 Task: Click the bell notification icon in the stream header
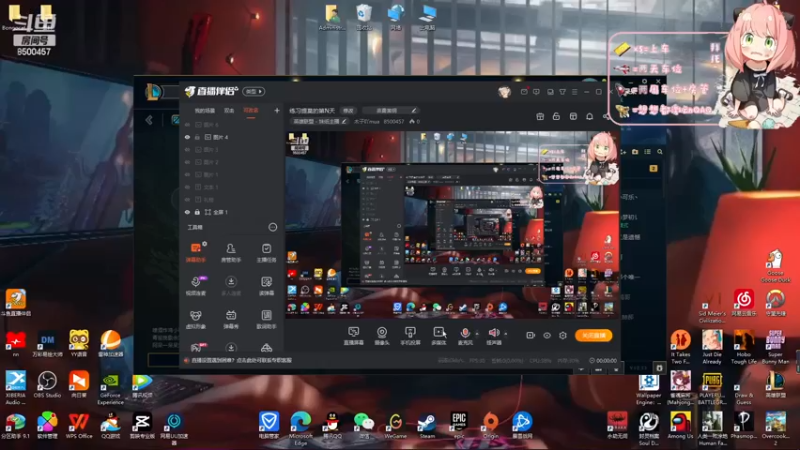click(589, 116)
